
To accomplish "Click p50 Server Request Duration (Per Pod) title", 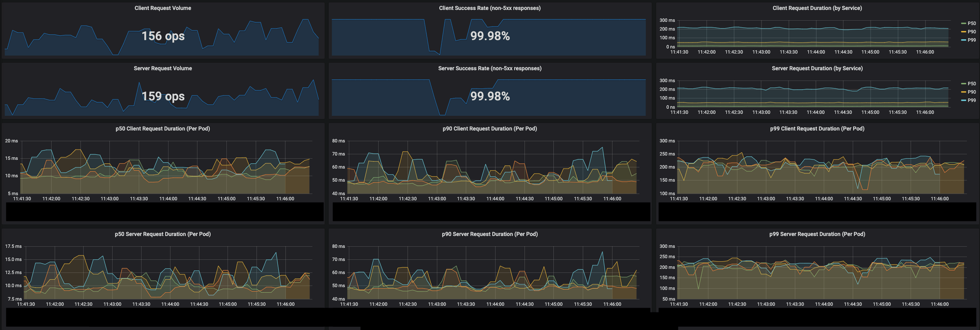I will pyautogui.click(x=163, y=234).
